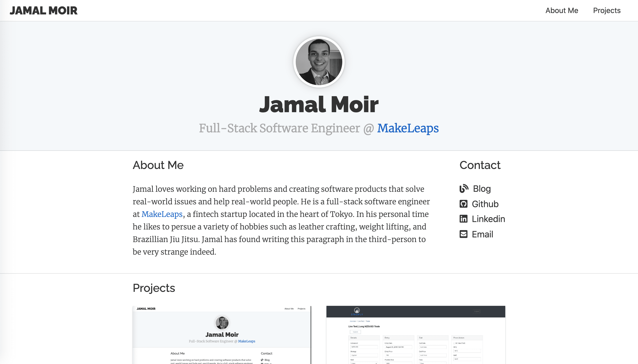Select About Me in the navigation bar
Image resolution: width=638 pixels, height=364 pixels.
pos(562,10)
